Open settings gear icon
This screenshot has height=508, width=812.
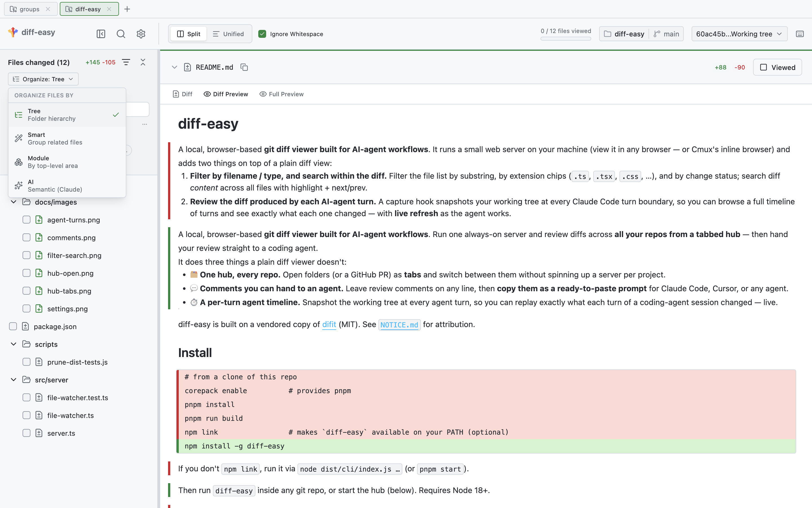click(x=141, y=34)
